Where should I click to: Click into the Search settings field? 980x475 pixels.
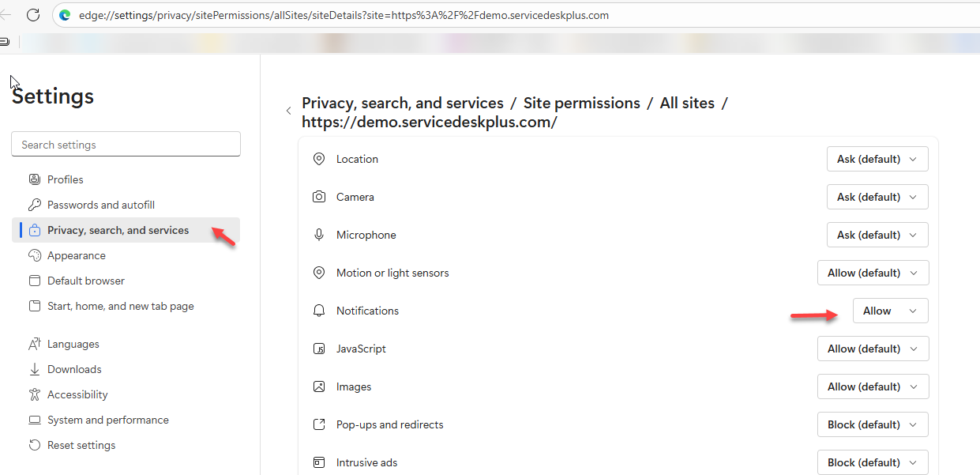click(126, 145)
